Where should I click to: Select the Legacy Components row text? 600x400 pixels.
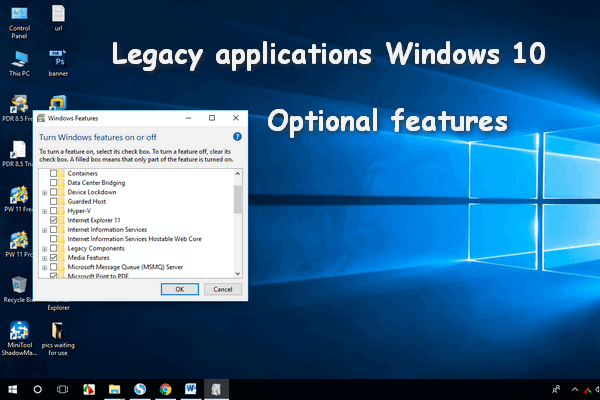(x=96, y=248)
